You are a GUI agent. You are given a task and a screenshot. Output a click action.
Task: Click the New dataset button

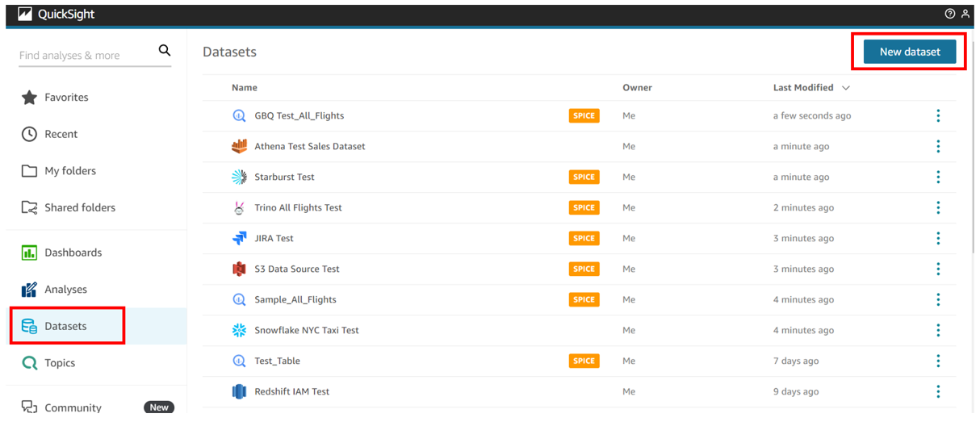[910, 52]
